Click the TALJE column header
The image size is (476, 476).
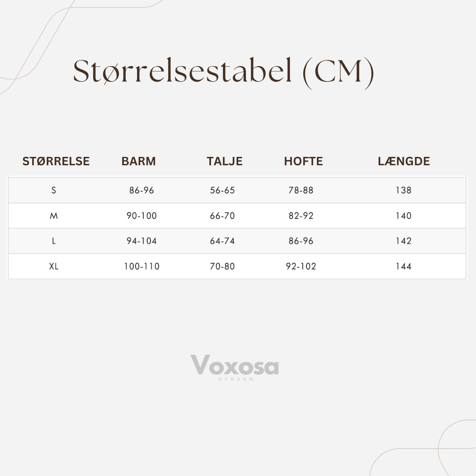coord(224,161)
